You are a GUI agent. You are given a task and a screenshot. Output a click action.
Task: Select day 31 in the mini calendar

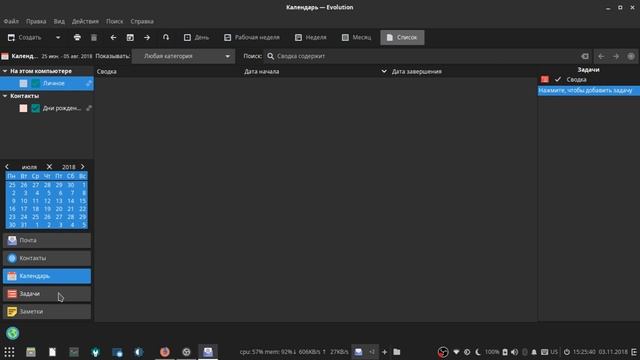24,225
